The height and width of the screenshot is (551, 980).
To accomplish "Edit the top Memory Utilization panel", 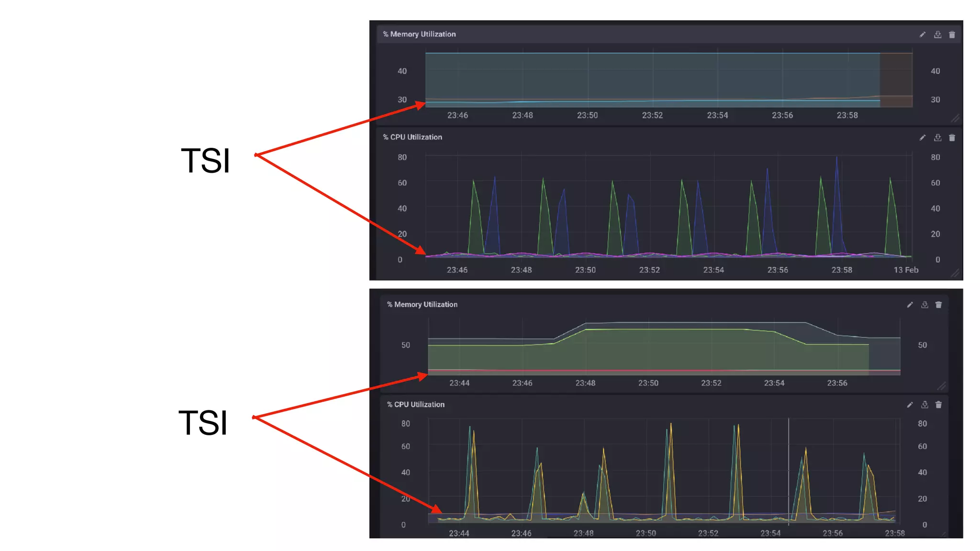I will pyautogui.click(x=923, y=34).
